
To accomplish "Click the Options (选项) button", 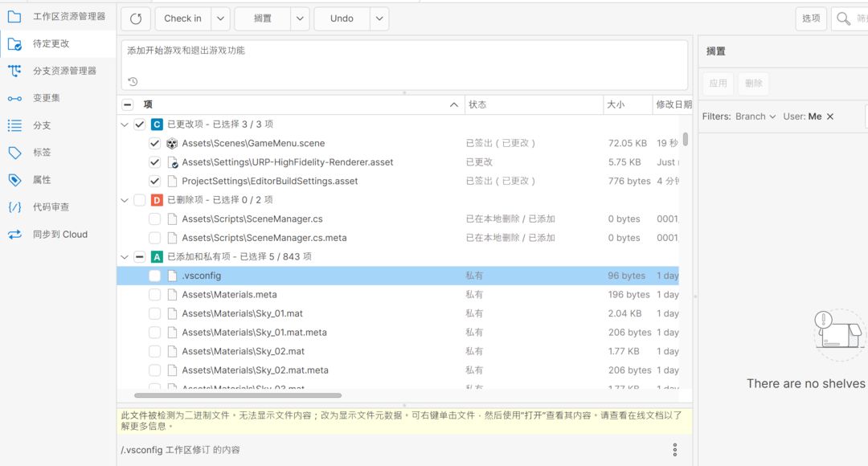I will pos(811,18).
